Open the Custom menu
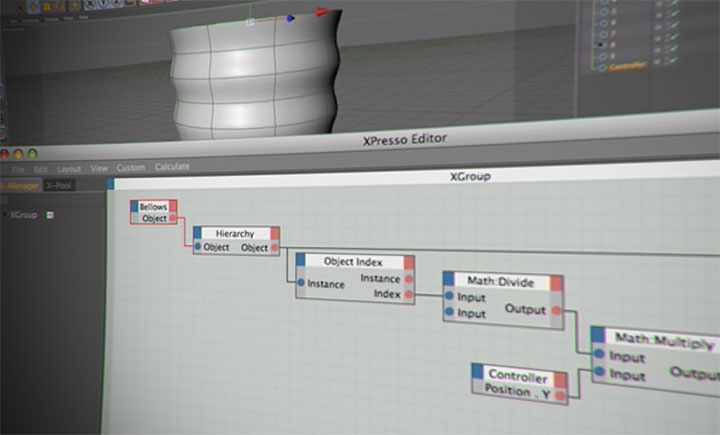Screen dimensions: 720x435 [131, 168]
